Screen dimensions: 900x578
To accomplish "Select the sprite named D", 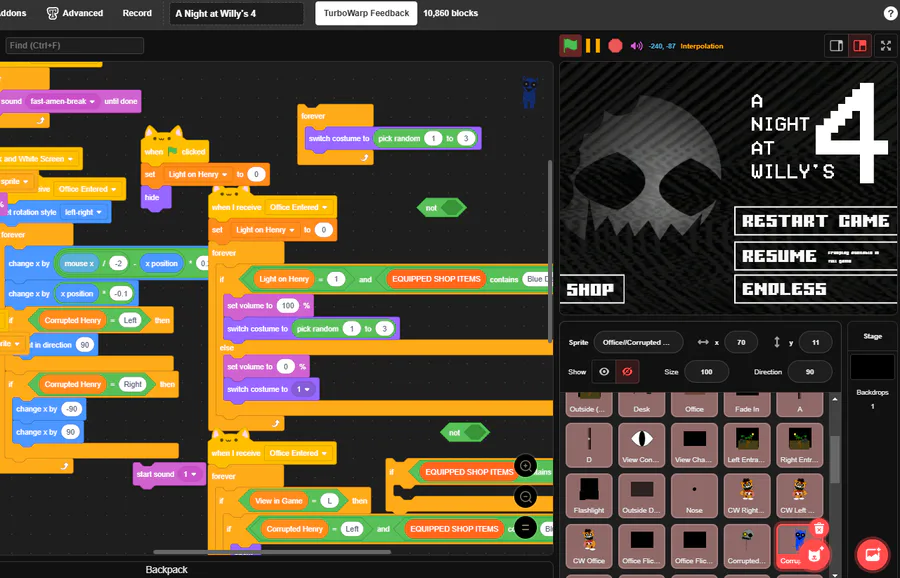I will pos(589,445).
